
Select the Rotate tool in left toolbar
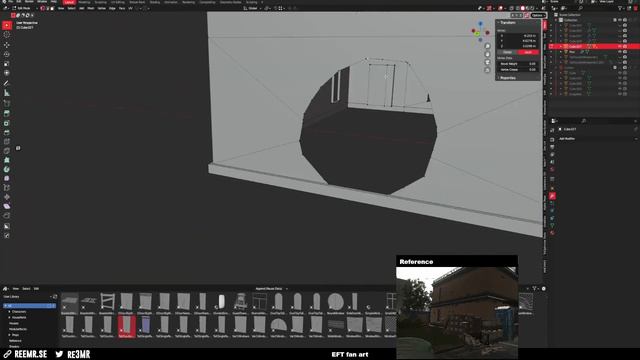point(7,54)
